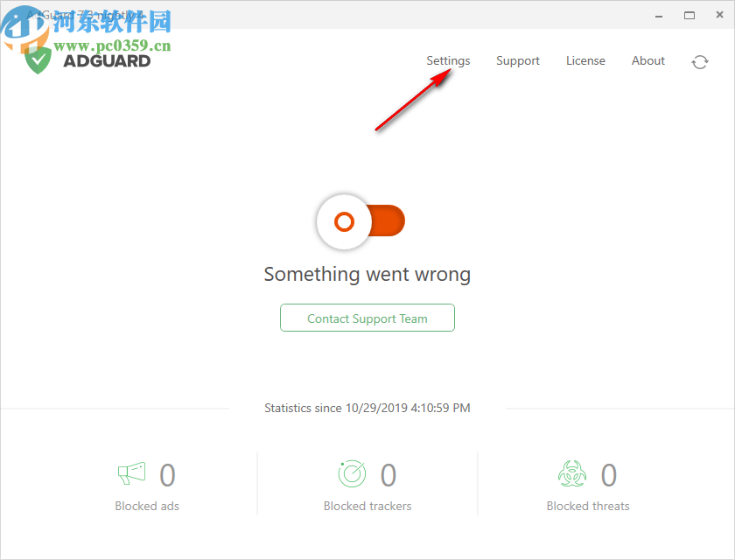Click the statistics since date text

tap(367, 408)
